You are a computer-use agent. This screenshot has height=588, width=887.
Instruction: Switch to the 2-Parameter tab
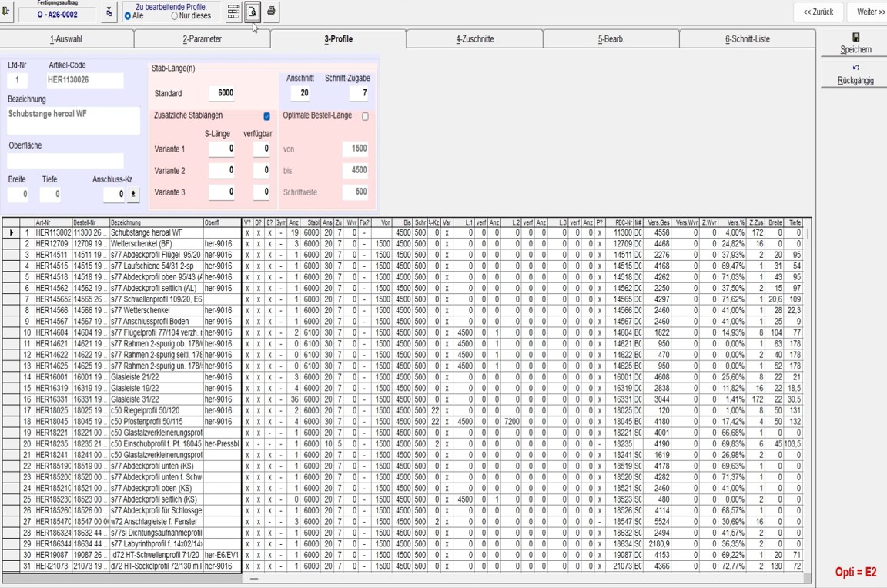[x=202, y=39]
